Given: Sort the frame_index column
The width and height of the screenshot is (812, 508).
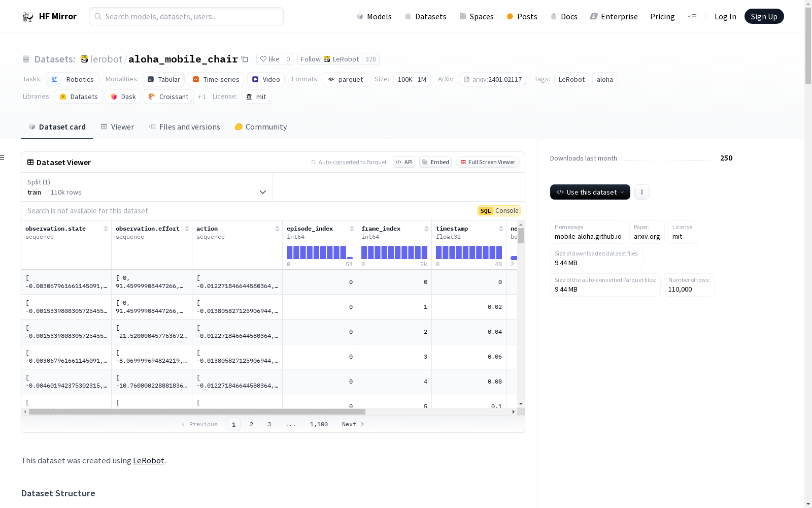Looking at the screenshot, I should point(426,229).
